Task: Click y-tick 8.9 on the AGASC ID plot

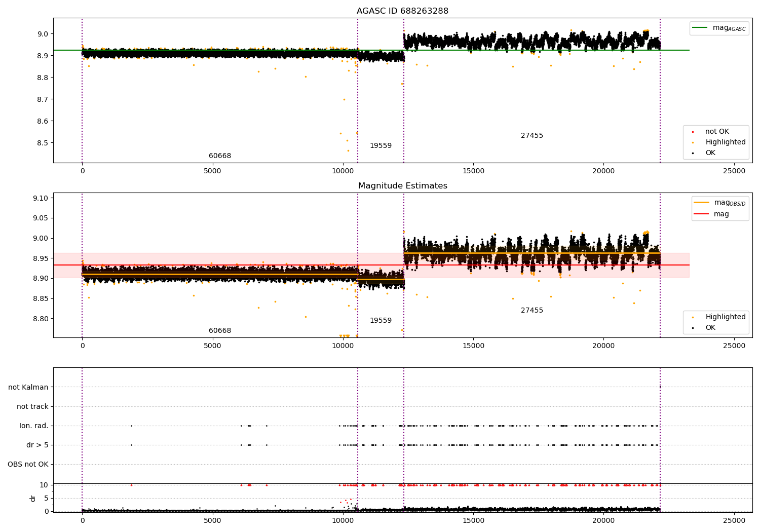Action: click(x=43, y=56)
